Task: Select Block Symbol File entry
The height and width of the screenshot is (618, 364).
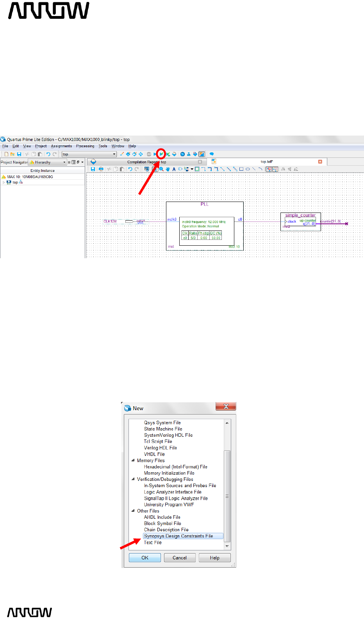Action: click(x=162, y=523)
